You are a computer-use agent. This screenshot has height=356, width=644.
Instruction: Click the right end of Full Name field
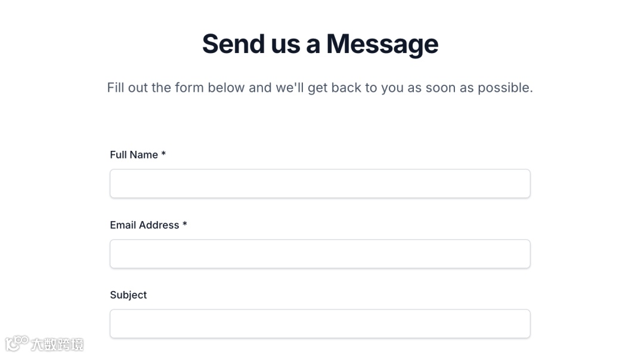coord(519,184)
